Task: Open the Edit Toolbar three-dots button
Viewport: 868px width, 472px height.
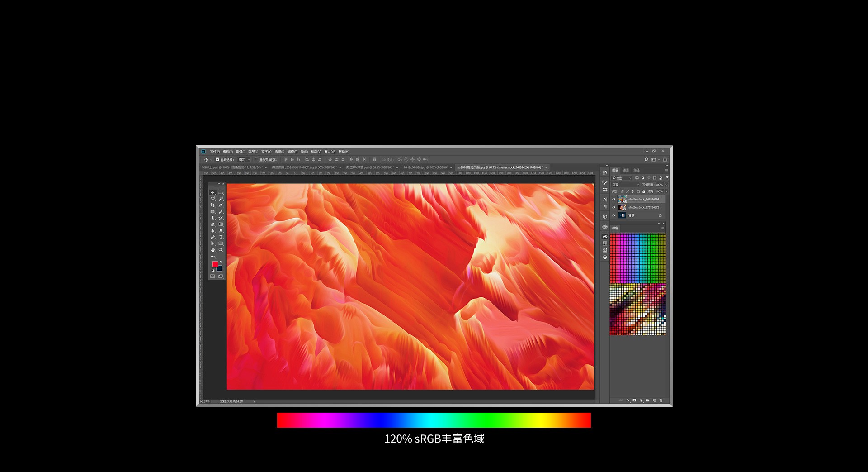Action: point(212,257)
